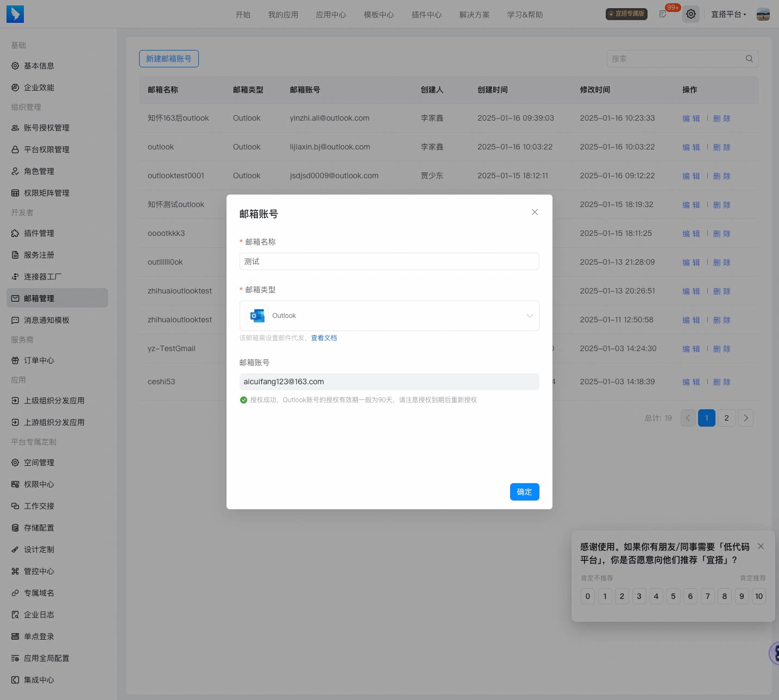Select score 8 in recommendation rating
Screen dimensions: 779x700
pyautogui.click(x=724, y=596)
